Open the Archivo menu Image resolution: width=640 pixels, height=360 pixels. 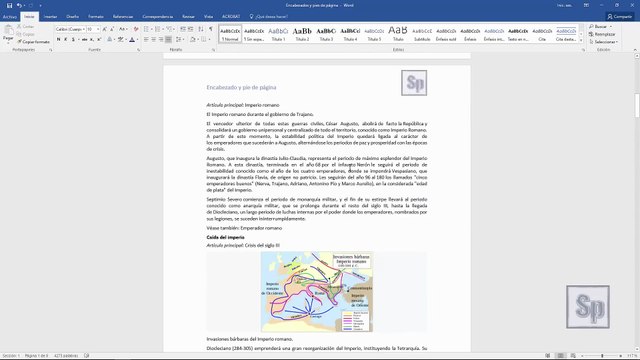(x=9, y=17)
